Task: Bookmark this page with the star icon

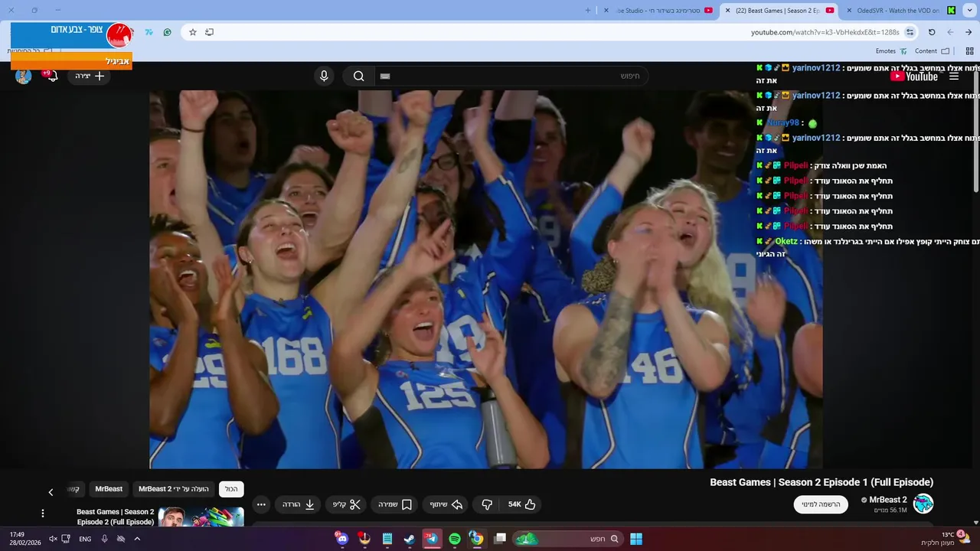Action: [x=193, y=32]
